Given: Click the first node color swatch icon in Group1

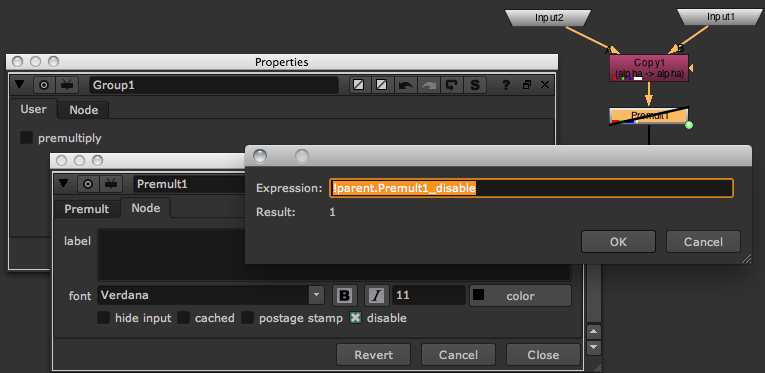Looking at the screenshot, I should tap(359, 85).
